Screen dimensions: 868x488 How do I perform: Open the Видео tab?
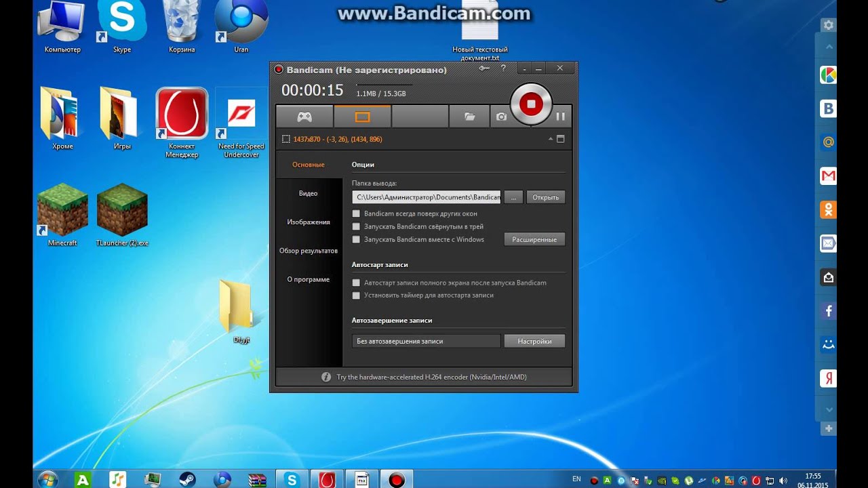[x=309, y=193]
